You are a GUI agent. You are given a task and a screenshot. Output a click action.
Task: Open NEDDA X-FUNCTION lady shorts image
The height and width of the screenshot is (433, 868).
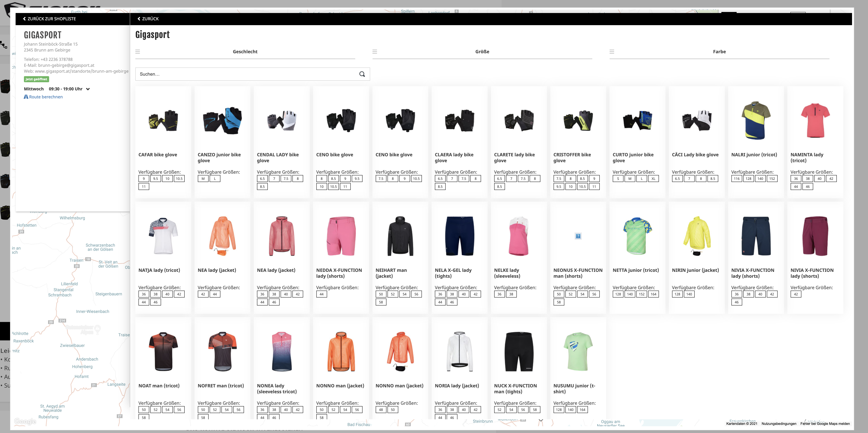[341, 236]
